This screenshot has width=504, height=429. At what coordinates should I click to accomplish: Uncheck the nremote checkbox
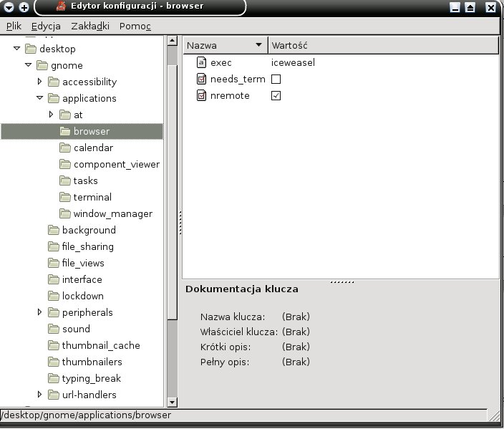[276, 96]
